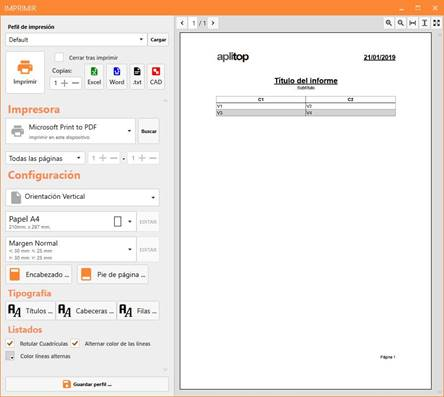Click the Buscar printer button
The height and width of the screenshot is (397, 444).
(149, 131)
